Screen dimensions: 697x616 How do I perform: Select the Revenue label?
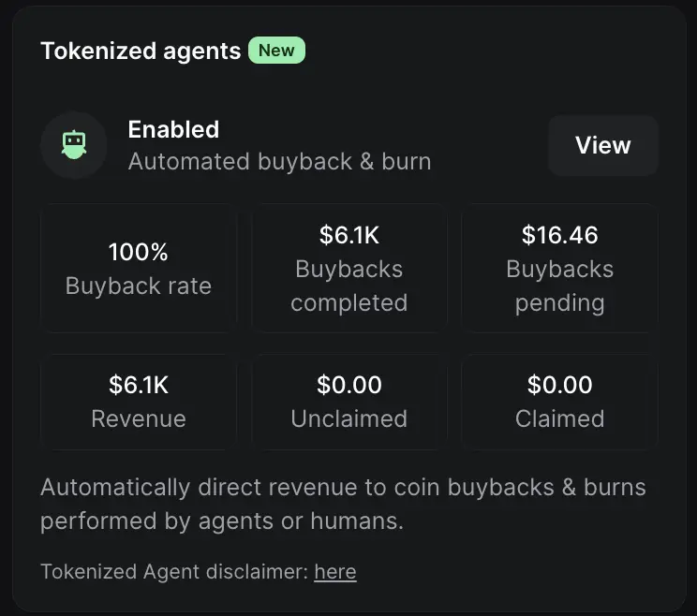pos(139,418)
